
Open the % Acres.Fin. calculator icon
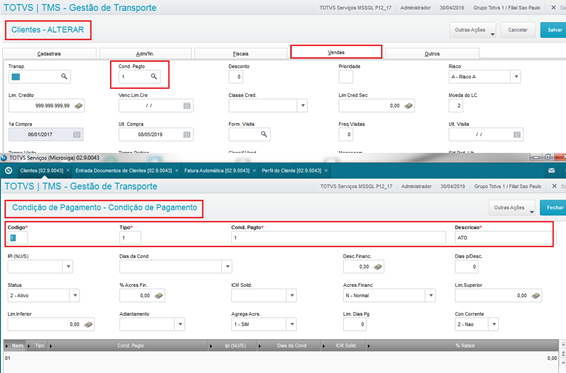(158, 296)
